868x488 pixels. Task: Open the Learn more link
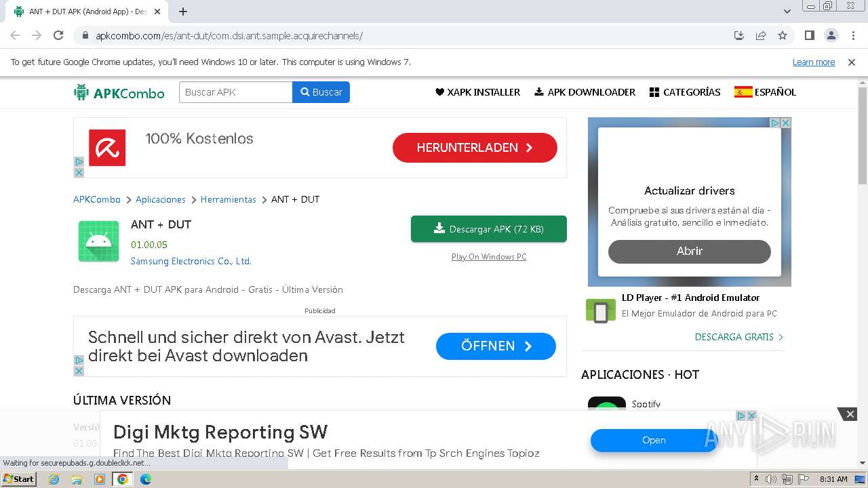click(x=814, y=62)
